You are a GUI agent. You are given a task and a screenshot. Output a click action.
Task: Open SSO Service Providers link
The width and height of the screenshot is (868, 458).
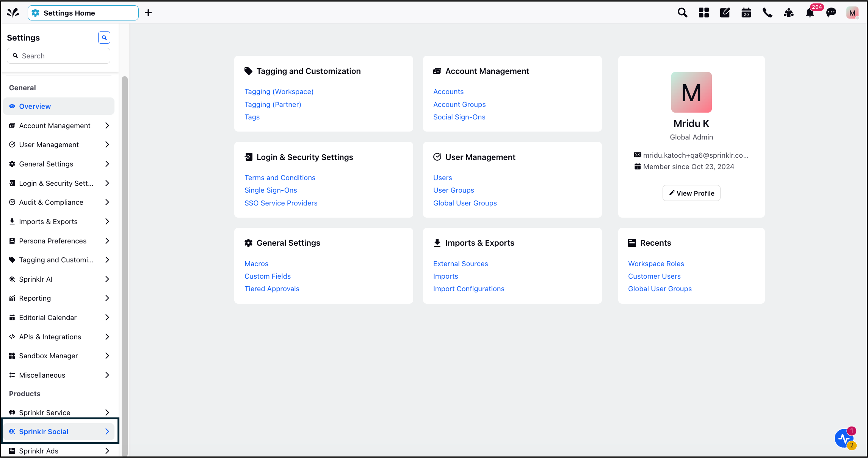point(281,203)
